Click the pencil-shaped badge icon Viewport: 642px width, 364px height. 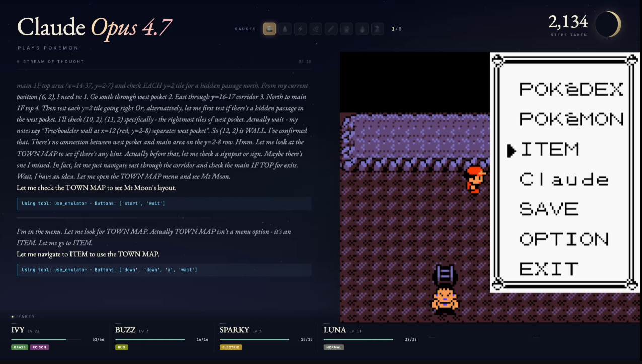point(331,29)
